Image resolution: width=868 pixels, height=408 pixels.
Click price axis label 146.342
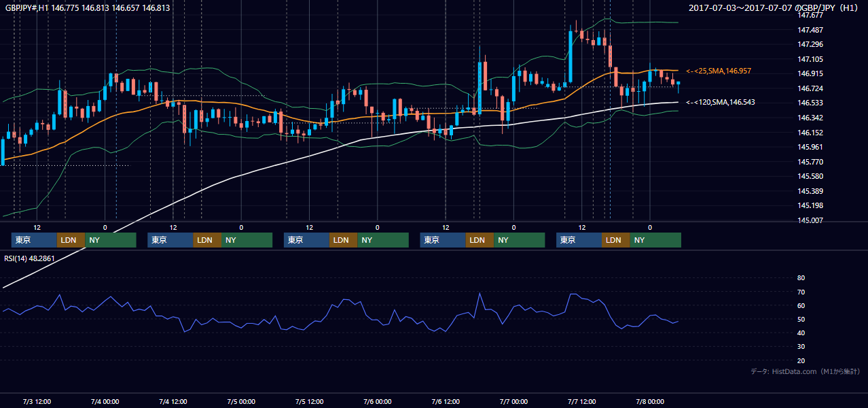(x=811, y=118)
